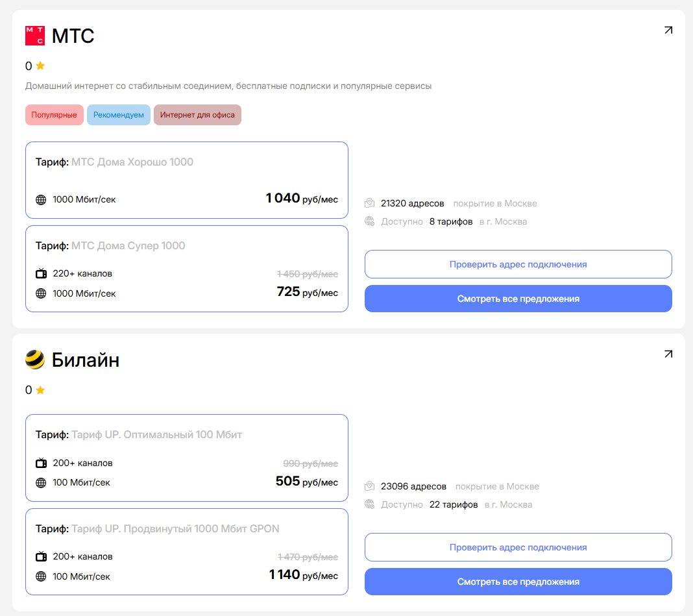Open MTS provider via arrow icon

click(668, 30)
